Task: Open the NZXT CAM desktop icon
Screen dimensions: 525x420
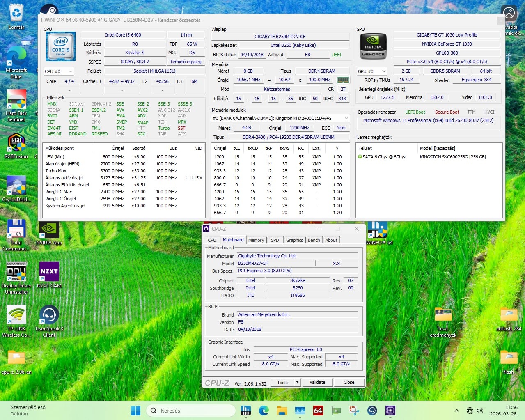Action: tap(49, 275)
